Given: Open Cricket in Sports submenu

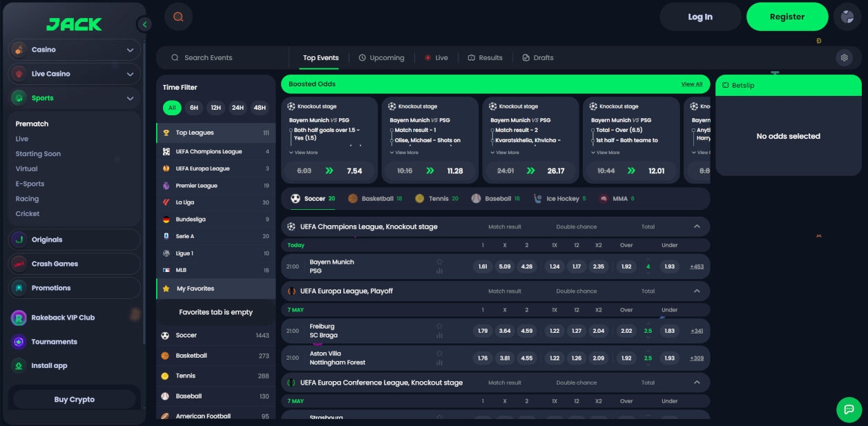Looking at the screenshot, I should coord(28,214).
